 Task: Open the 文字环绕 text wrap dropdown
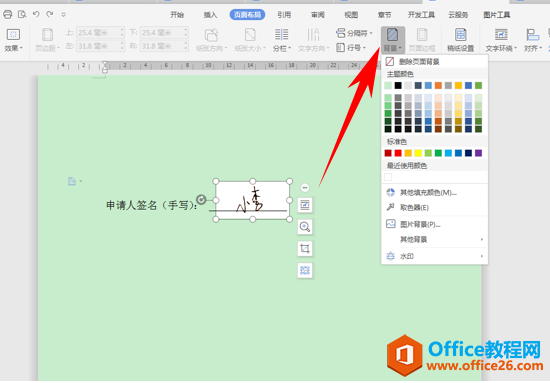[501, 40]
